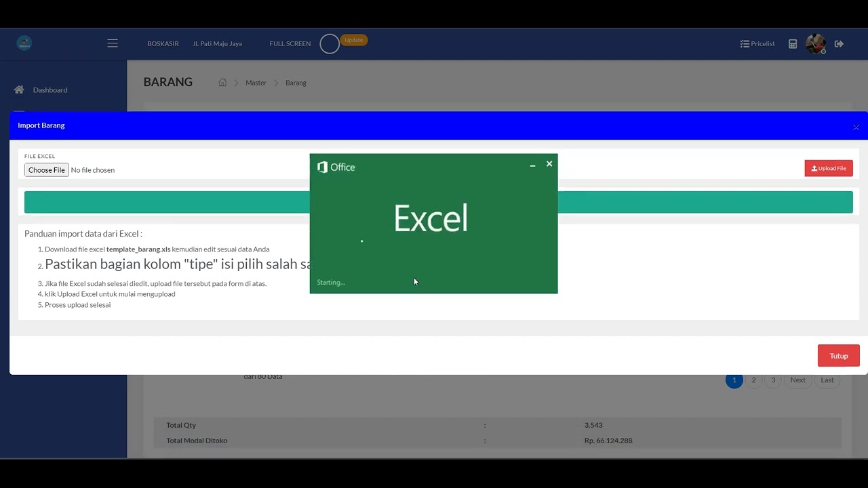This screenshot has width=868, height=488.
Task: Click the BOSKASIR header text
Action: [x=163, y=44]
